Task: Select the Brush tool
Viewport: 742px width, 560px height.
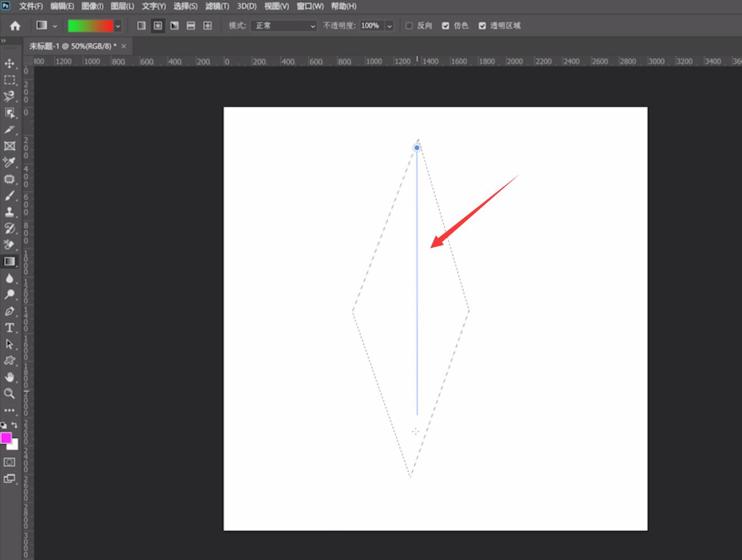Action: (10, 195)
